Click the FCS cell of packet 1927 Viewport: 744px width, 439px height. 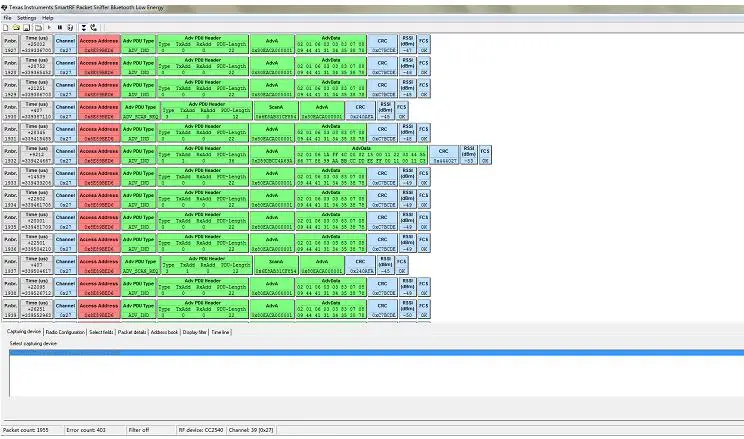[424, 44]
